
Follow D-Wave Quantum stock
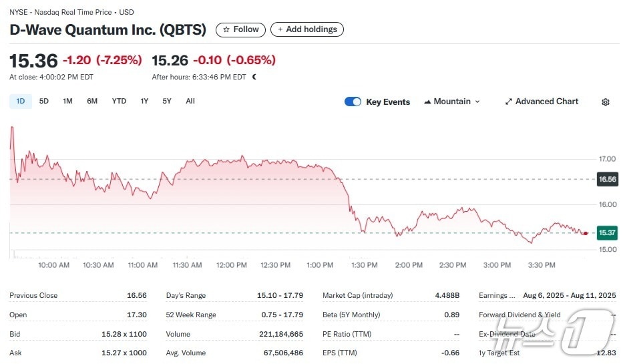240,29
